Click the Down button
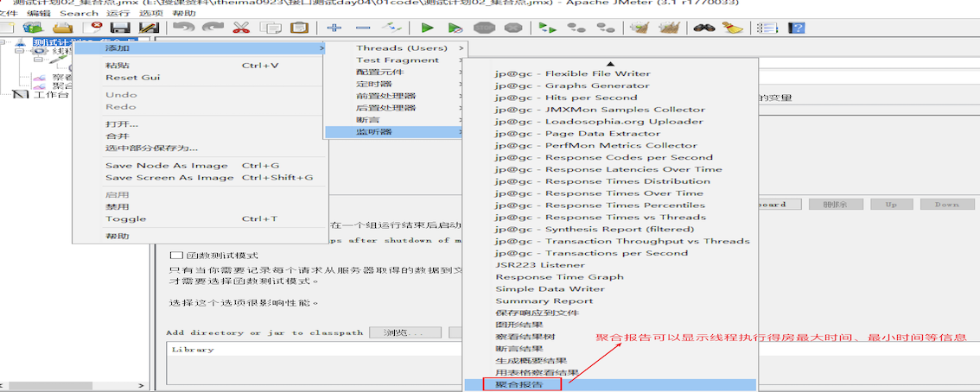Image resolution: width=980 pixels, height=392 pixels. pyautogui.click(x=947, y=204)
